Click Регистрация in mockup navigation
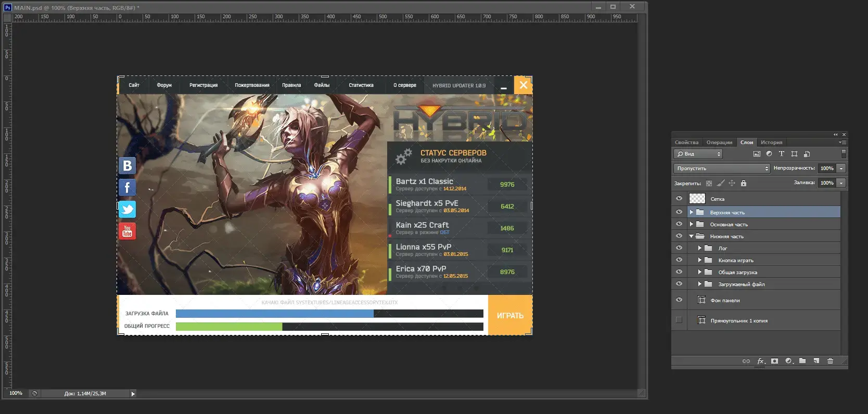868x414 pixels. [x=203, y=85]
